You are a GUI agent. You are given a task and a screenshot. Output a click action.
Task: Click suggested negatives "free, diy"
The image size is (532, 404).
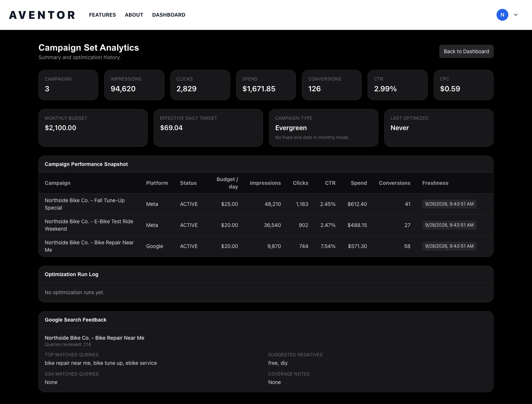point(278,363)
